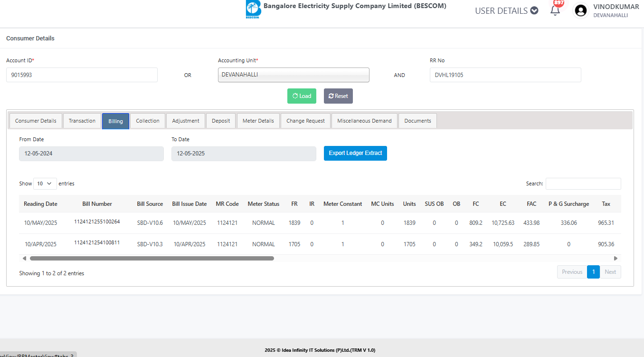Image resolution: width=644 pixels, height=357 pixels.
Task: Click the From Date field
Action: point(91,154)
